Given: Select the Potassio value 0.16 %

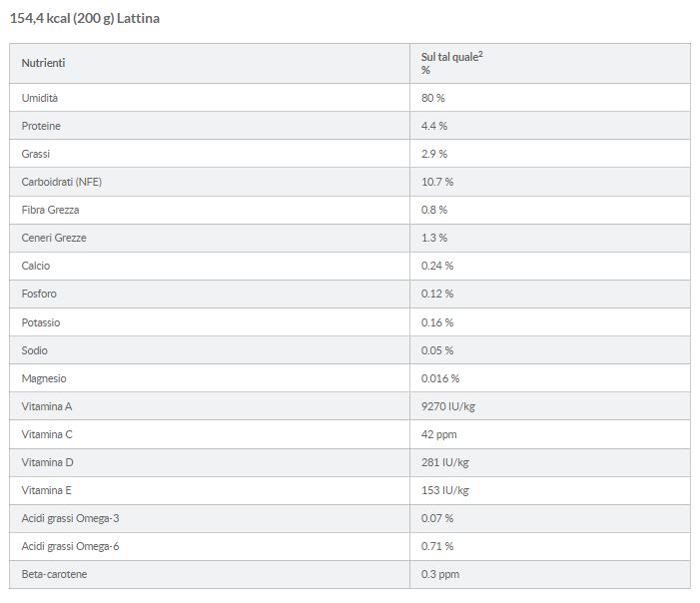Looking at the screenshot, I should (x=437, y=322).
